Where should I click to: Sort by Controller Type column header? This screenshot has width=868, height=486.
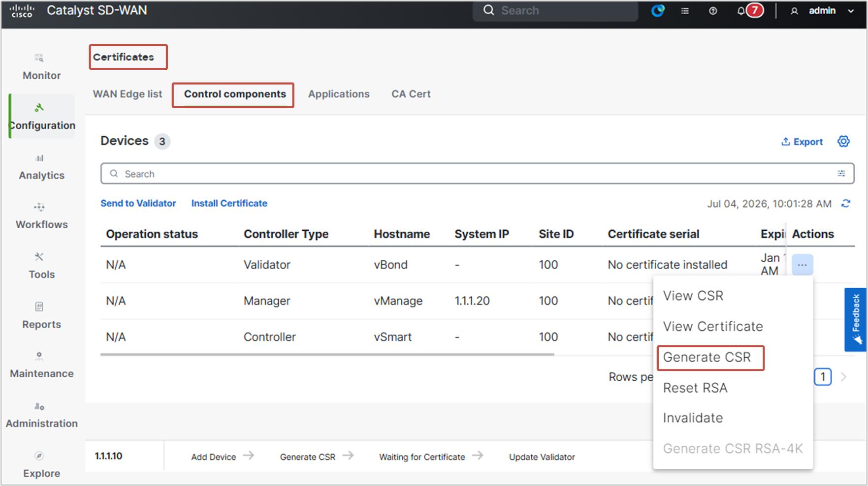pyautogui.click(x=286, y=234)
